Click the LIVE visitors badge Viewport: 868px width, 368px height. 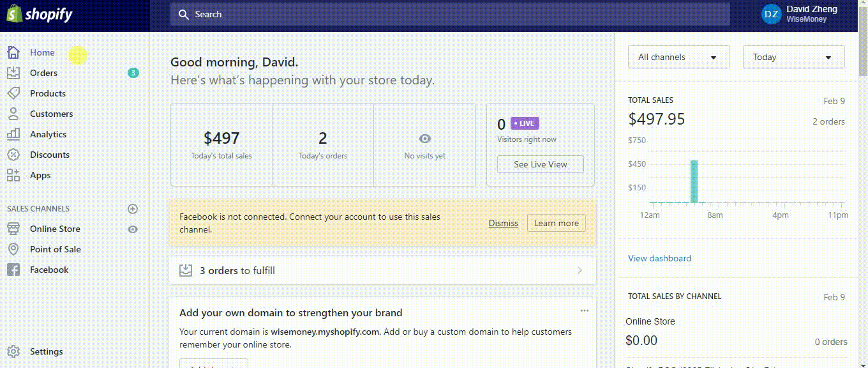click(x=525, y=123)
